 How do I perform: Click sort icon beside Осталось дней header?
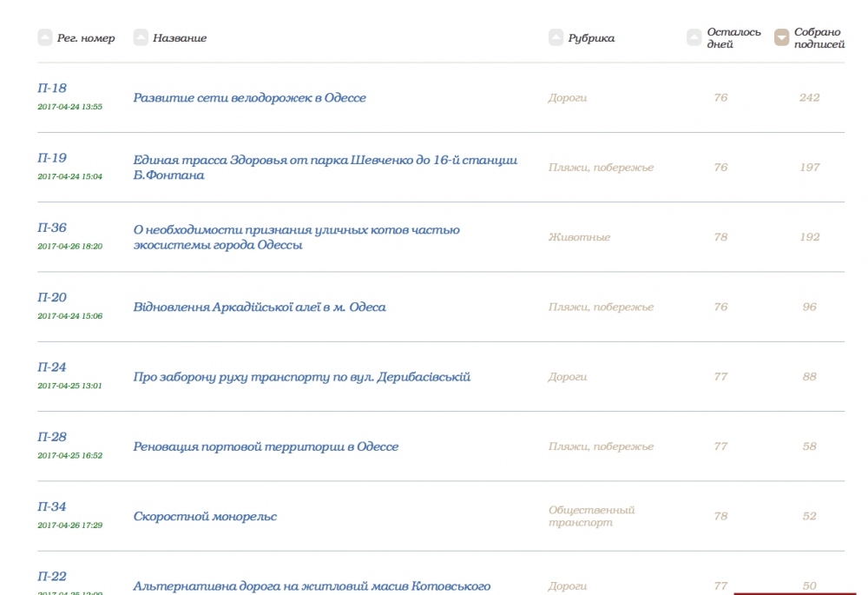coord(694,37)
